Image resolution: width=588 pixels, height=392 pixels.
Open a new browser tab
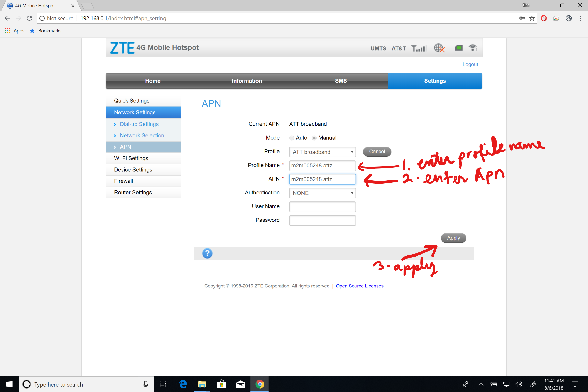point(88,6)
